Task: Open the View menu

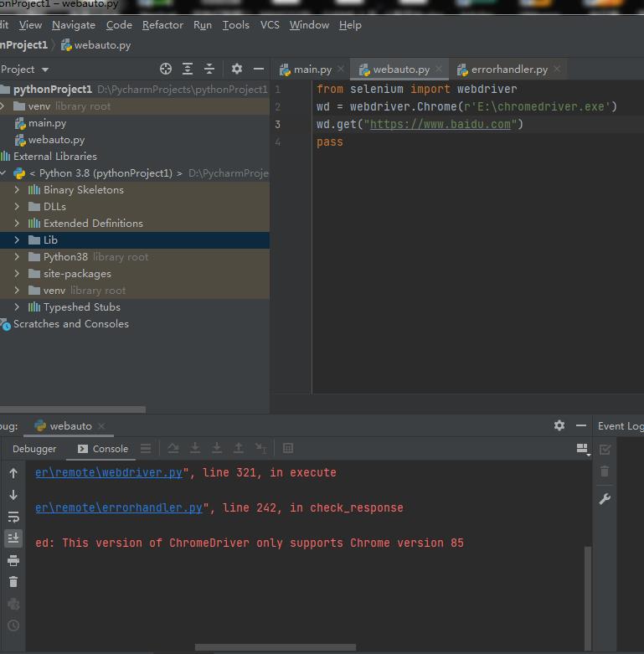Action: tap(30, 25)
